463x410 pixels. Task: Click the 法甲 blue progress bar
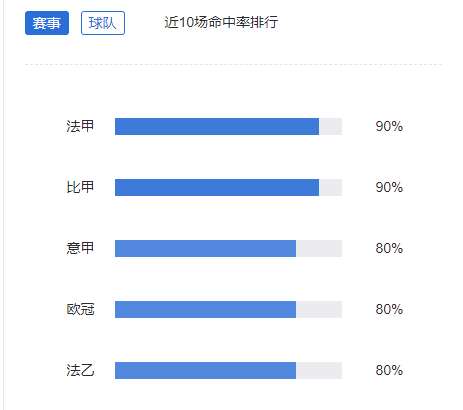(x=217, y=126)
